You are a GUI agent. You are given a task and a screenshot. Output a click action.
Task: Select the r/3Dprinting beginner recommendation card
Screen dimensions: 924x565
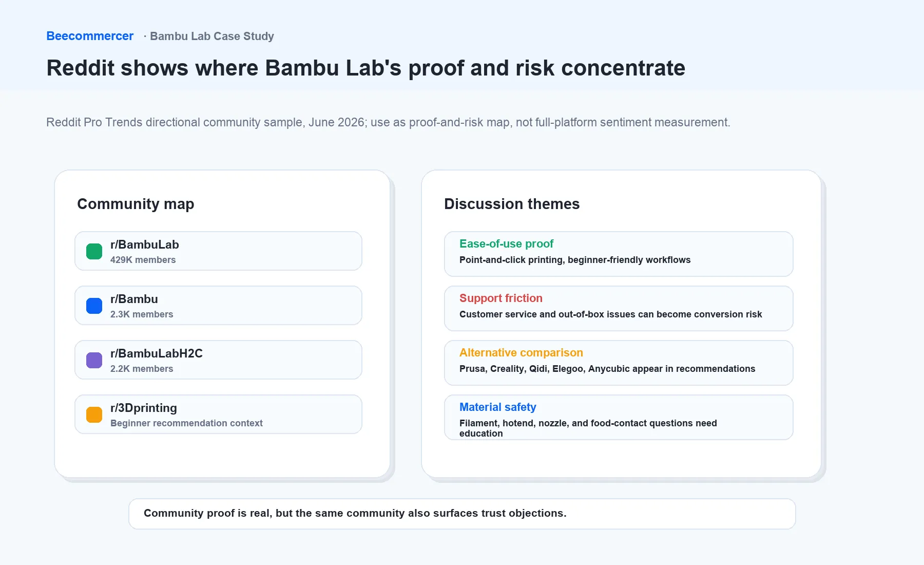(218, 415)
